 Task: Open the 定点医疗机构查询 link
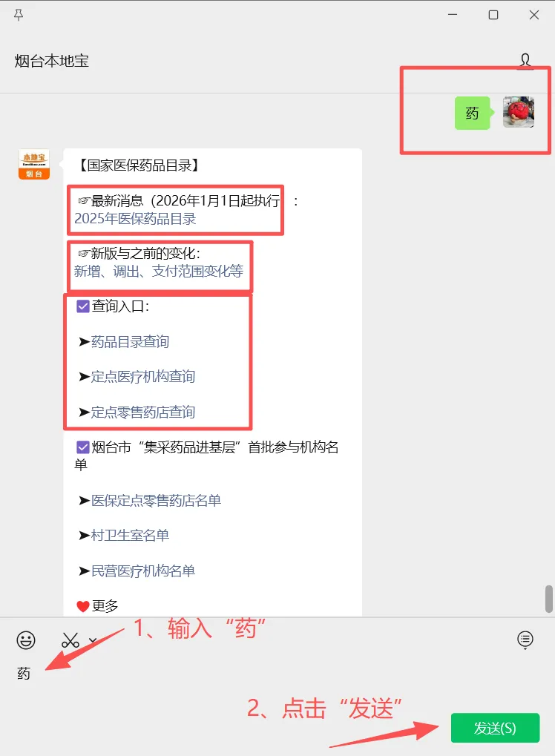coord(142,377)
